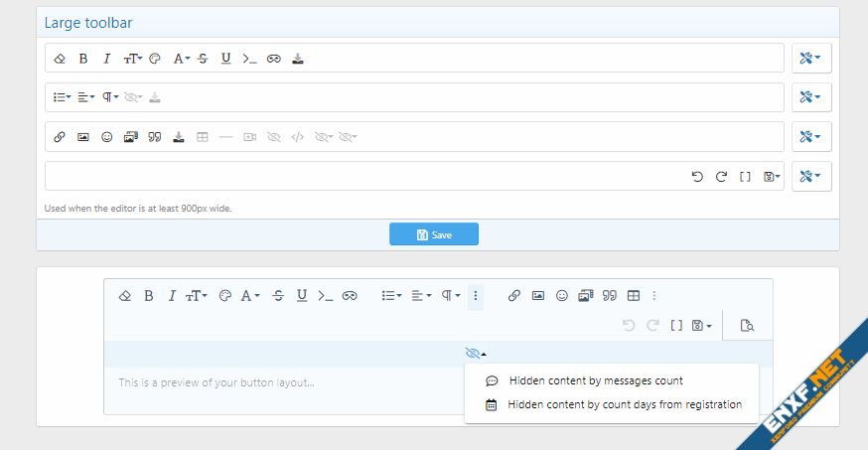The image size is (868, 450).
Task: Toggle BB code brackets icon in the fourth row
Action: pos(745,177)
